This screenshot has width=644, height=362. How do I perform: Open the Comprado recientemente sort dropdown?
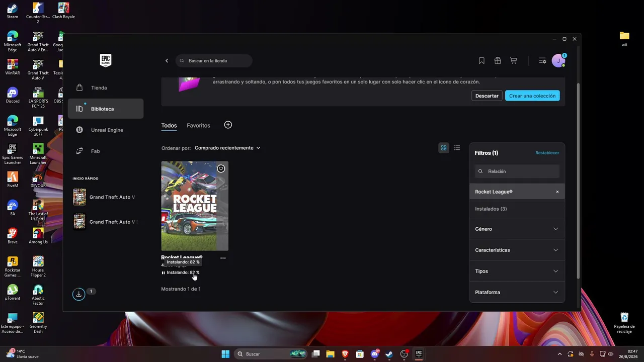(227, 148)
